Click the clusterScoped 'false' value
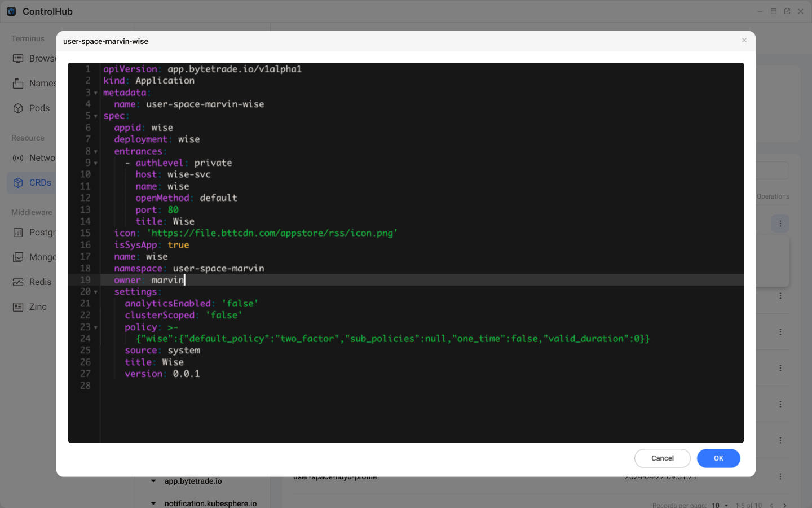The height and width of the screenshot is (508, 812). 224,316
